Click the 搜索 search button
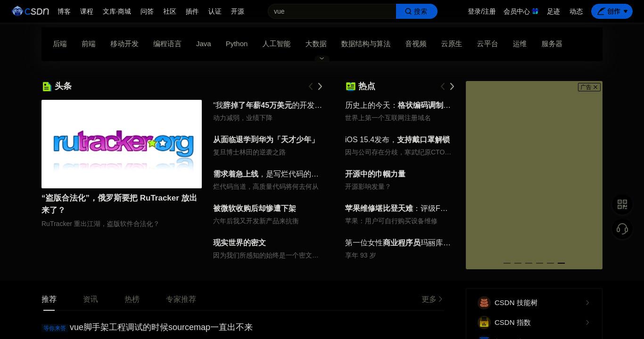 coord(417,11)
